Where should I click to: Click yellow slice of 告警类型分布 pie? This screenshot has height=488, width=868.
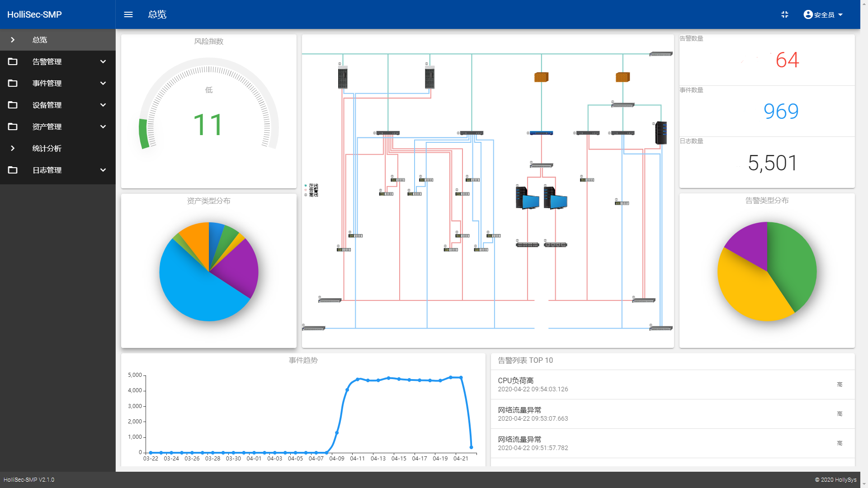pos(748,291)
